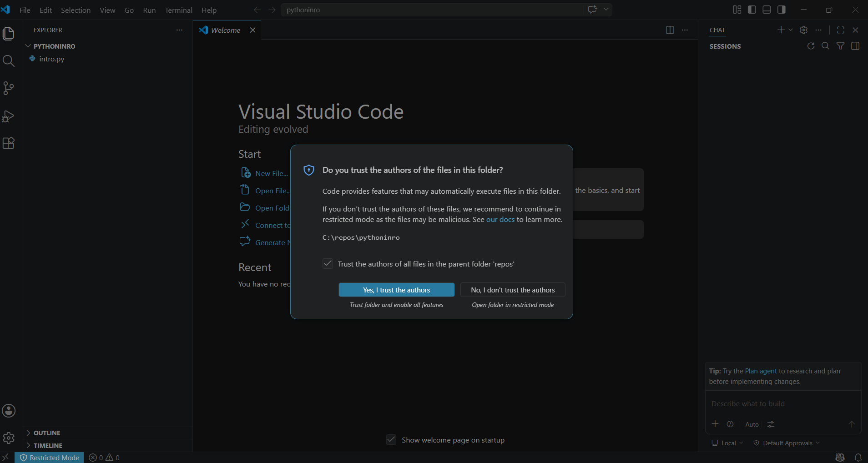The height and width of the screenshot is (463, 868).
Task: Open the File menu
Action: (x=25, y=10)
